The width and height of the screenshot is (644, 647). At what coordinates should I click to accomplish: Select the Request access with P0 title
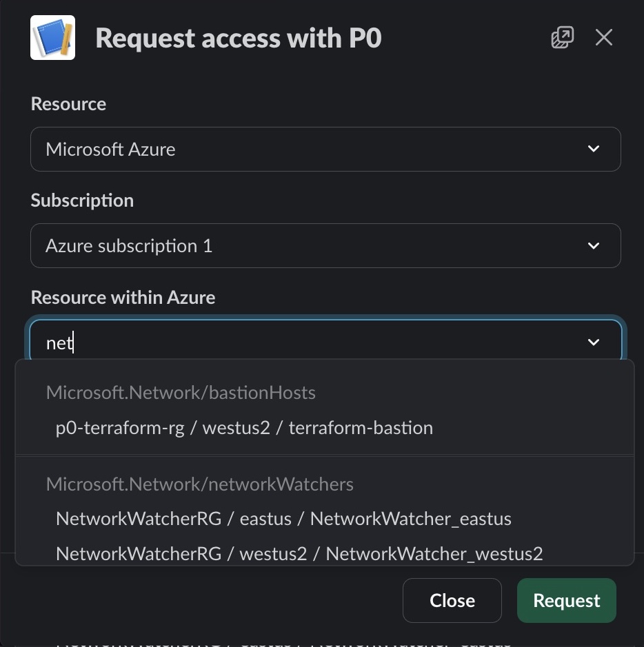238,37
